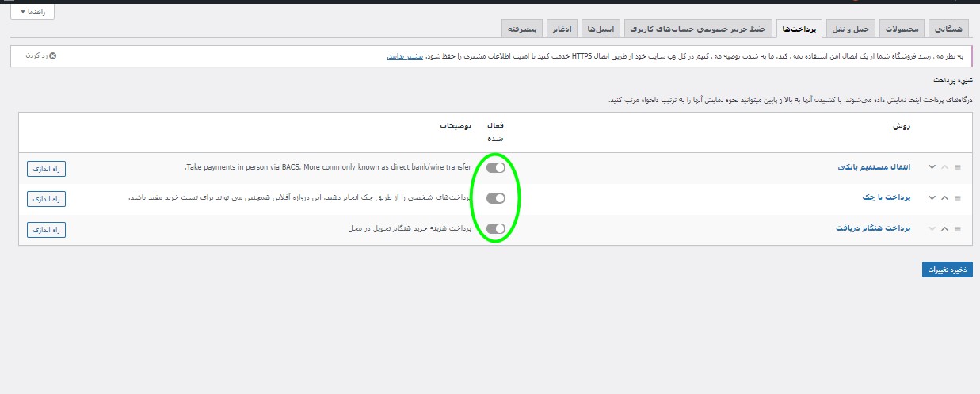Click راه اندازی for the BACS row
This screenshot has height=394, width=980.
pyautogui.click(x=46, y=167)
